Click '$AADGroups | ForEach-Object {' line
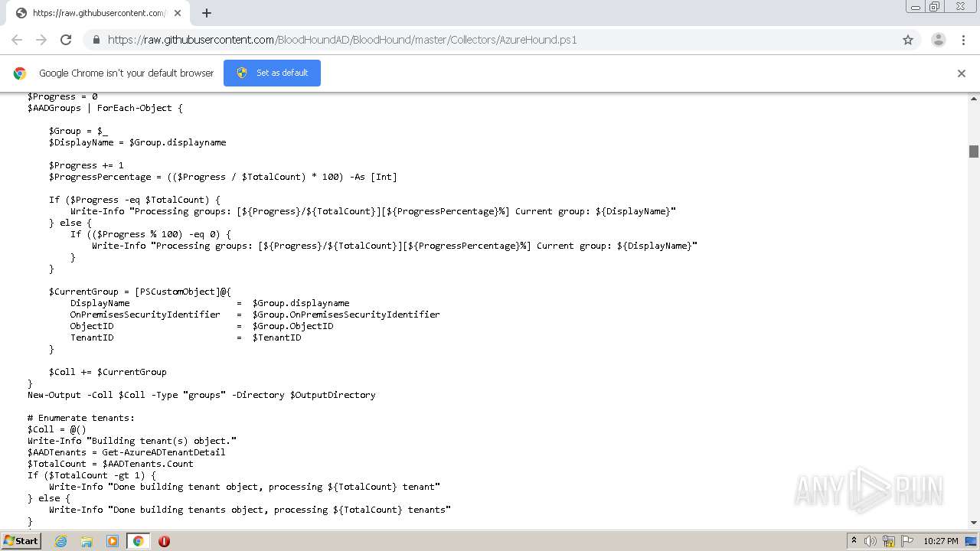 tap(106, 108)
